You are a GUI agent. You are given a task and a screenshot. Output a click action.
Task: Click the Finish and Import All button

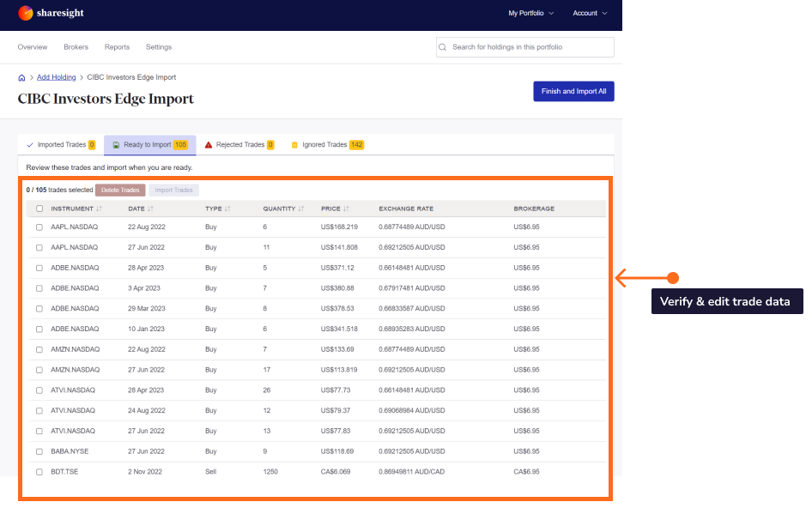point(573,91)
